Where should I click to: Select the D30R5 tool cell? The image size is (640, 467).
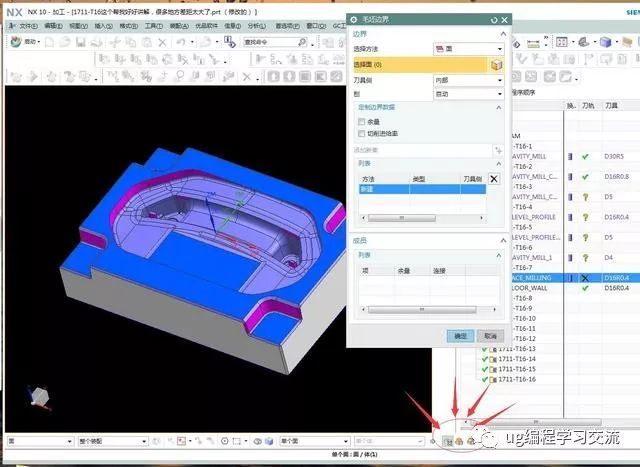(614, 156)
